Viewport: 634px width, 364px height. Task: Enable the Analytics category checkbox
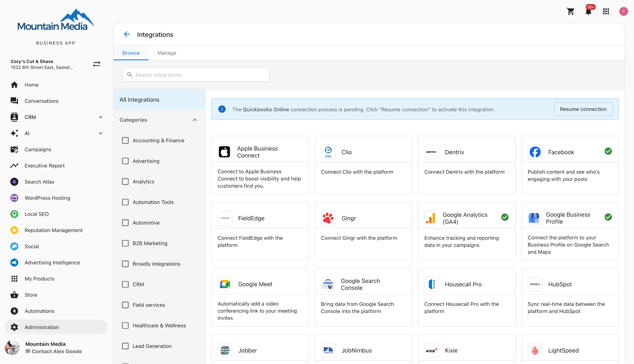(x=125, y=182)
